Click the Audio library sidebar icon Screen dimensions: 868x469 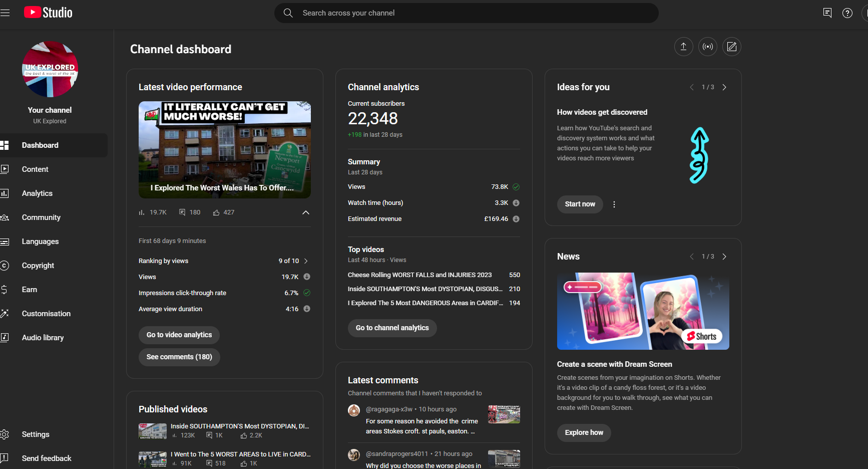[x=5, y=338]
